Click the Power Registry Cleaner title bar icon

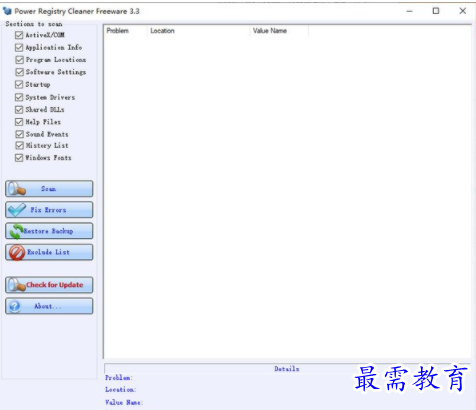point(7,11)
